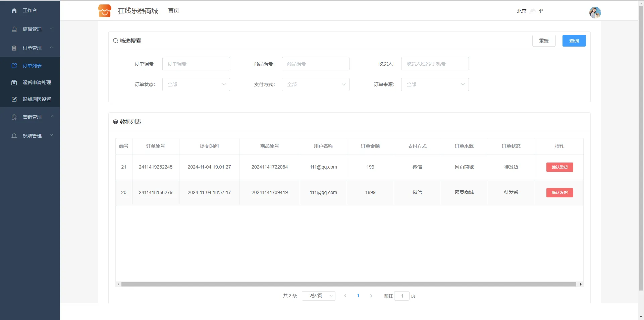This screenshot has width=644, height=320.
Task: Open 退货申请处理 menu item
Action: pyautogui.click(x=37, y=82)
